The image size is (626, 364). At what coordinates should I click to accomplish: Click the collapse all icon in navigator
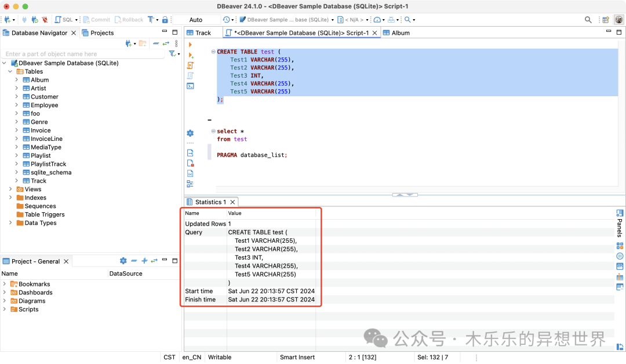coord(156,43)
